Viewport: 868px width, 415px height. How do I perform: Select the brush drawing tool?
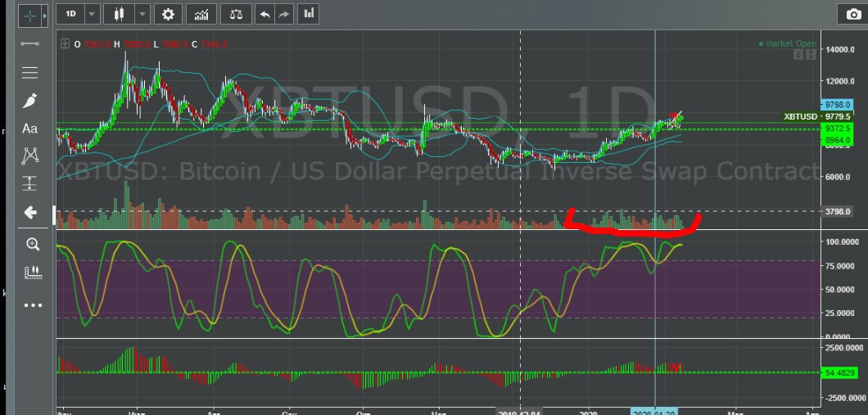point(30,101)
